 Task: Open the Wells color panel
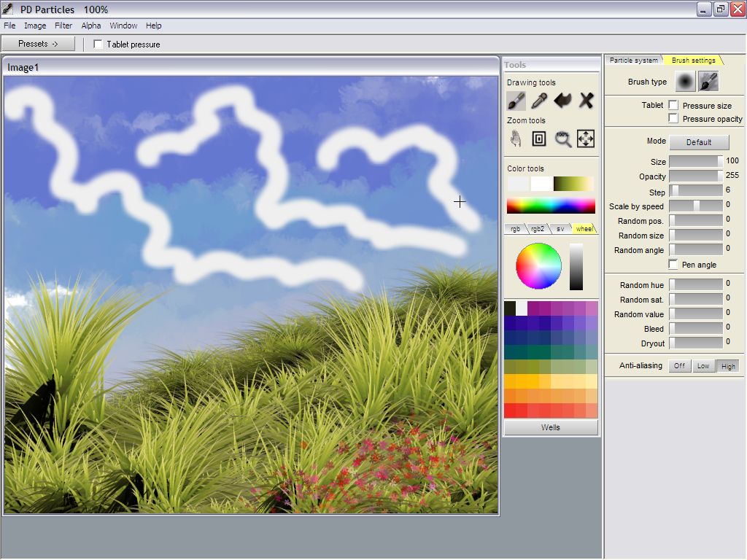pyautogui.click(x=551, y=427)
